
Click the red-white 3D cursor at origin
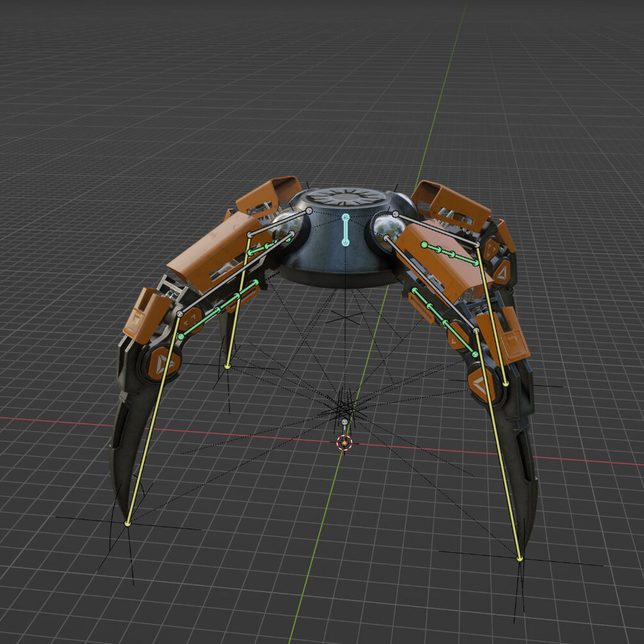pos(344,443)
